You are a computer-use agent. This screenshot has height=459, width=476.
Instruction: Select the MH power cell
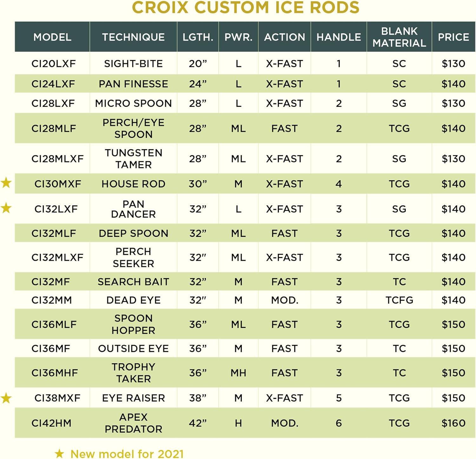(x=238, y=373)
